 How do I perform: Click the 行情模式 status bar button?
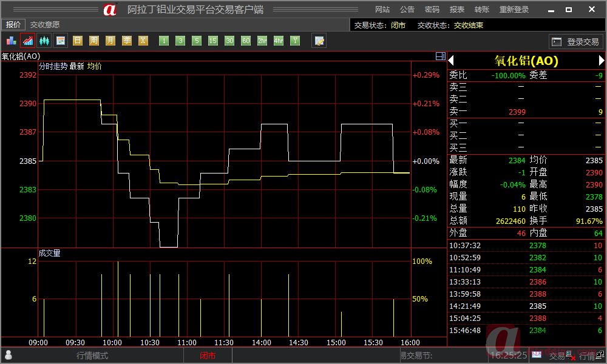(x=92, y=356)
